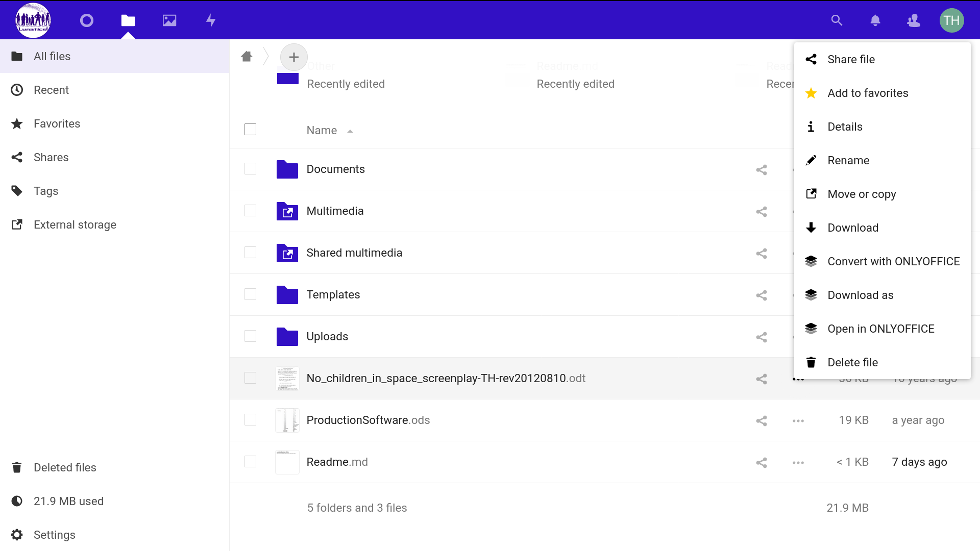Image resolution: width=980 pixels, height=551 pixels.
Task: Click the home breadcrumb icon
Action: point(247,57)
